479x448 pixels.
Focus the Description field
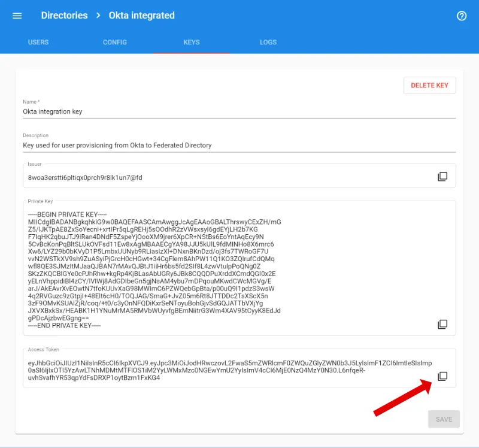click(x=180, y=145)
